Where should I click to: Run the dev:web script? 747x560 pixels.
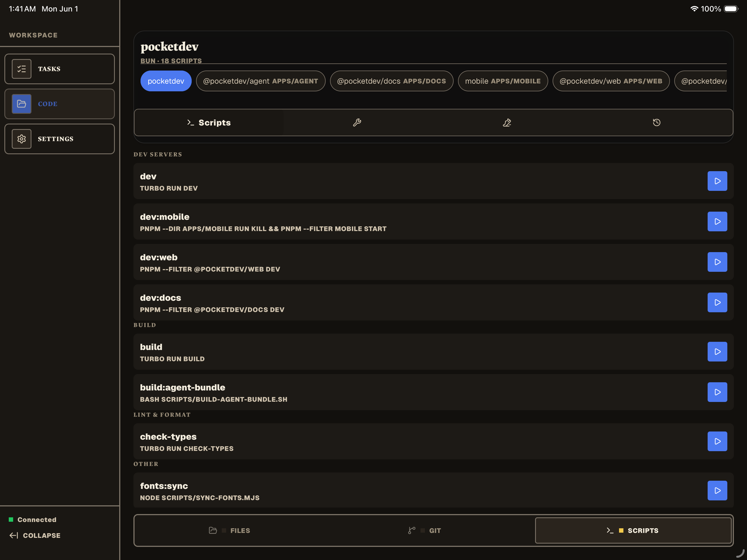[x=717, y=262]
